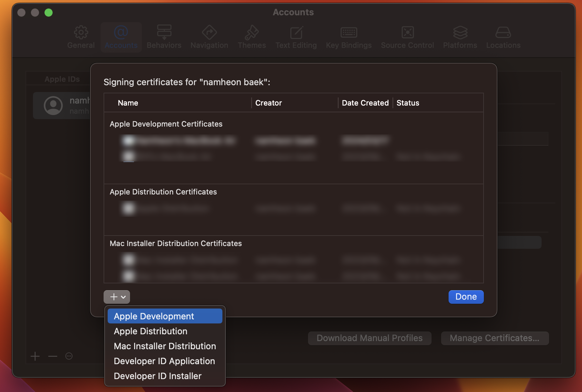
Task: Select first Apple Development certificate row
Action: pyautogui.click(x=293, y=141)
